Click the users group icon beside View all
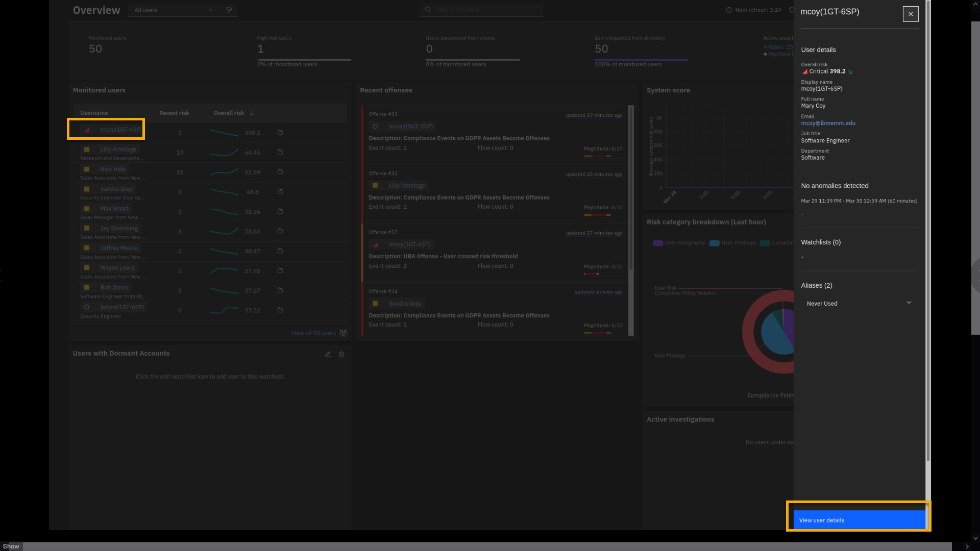The image size is (980, 551). click(344, 333)
